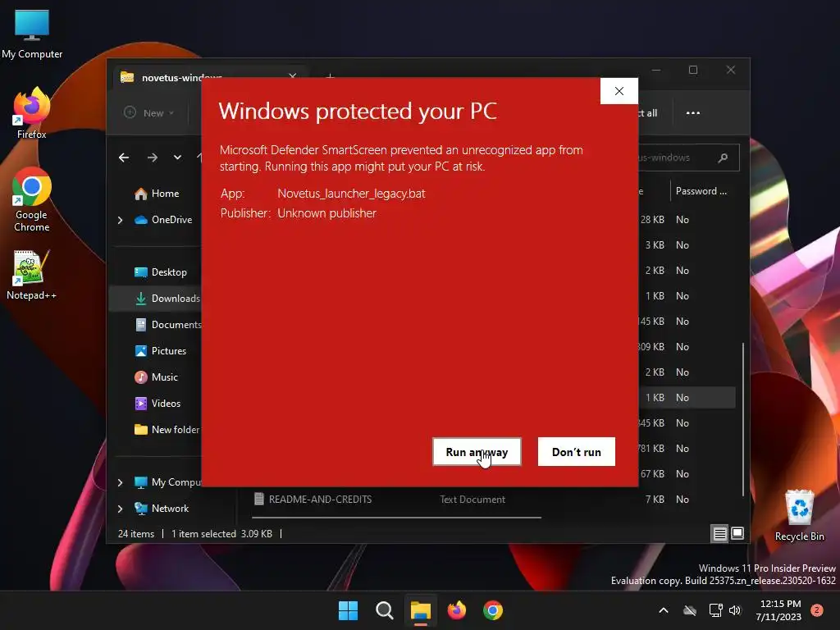Open Documents in navigation pane
Image resolution: width=840 pixels, height=630 pixels.
point(167,325)
